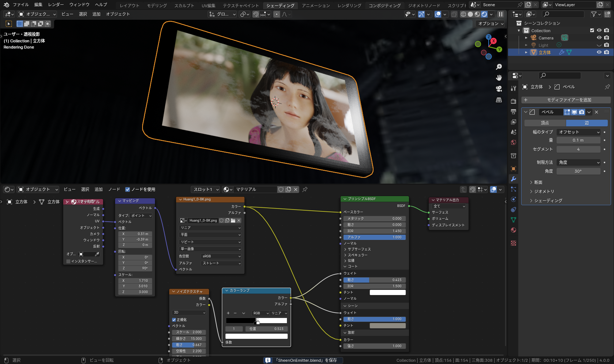Select the 辺 bevel mode button
This screenshot has width=614, height=364.
(587, 123)
